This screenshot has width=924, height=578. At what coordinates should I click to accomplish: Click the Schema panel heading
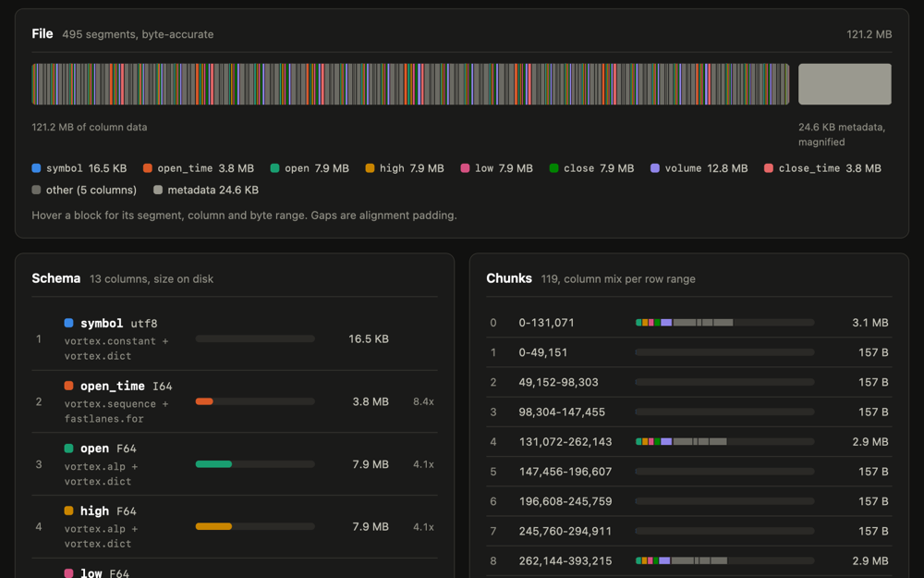(x=56, y=278)
